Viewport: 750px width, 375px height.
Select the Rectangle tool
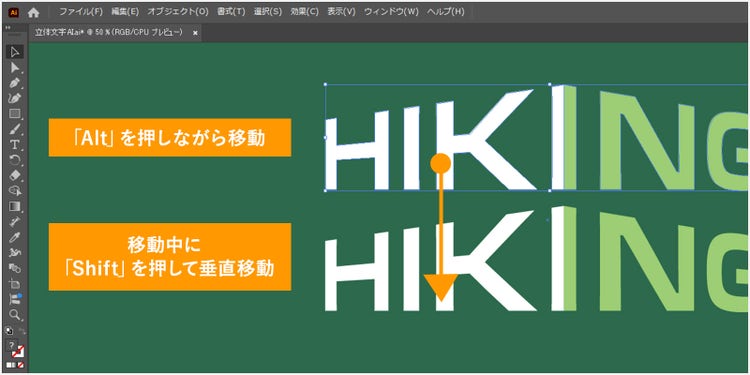(15, 113)
